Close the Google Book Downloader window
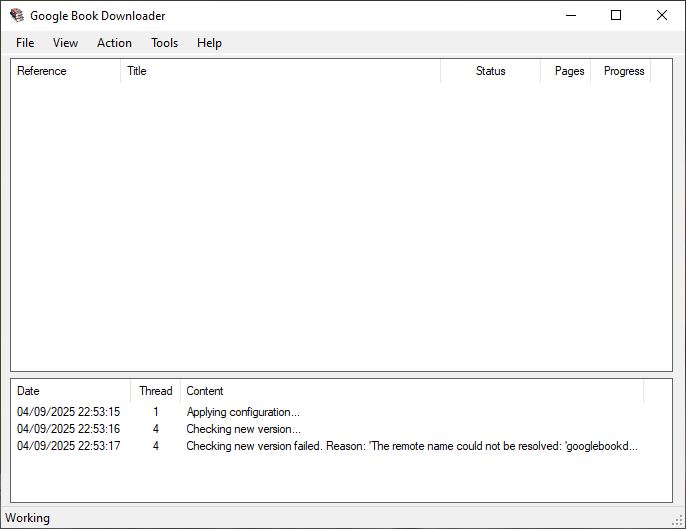 [x=662, y=15]
